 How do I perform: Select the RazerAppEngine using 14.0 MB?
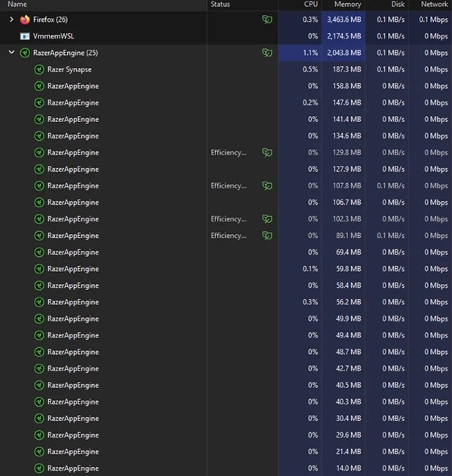click(x=226, y=468)
